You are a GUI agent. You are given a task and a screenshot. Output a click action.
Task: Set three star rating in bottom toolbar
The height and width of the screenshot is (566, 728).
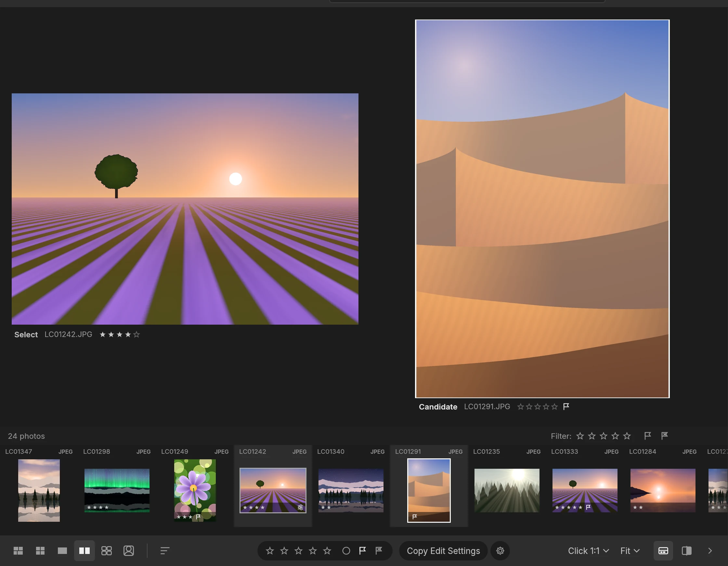(298, 551)
